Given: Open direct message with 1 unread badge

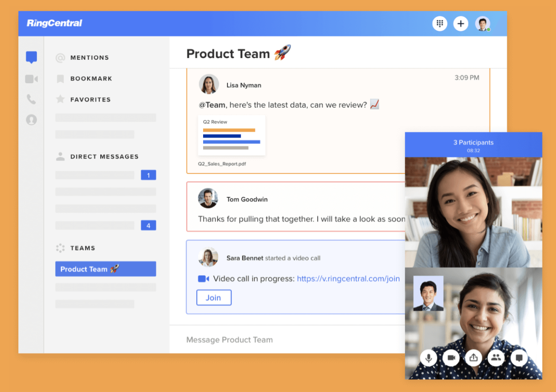Looking at the screenshot, I should pyautogui.click(x=106, y=175).
